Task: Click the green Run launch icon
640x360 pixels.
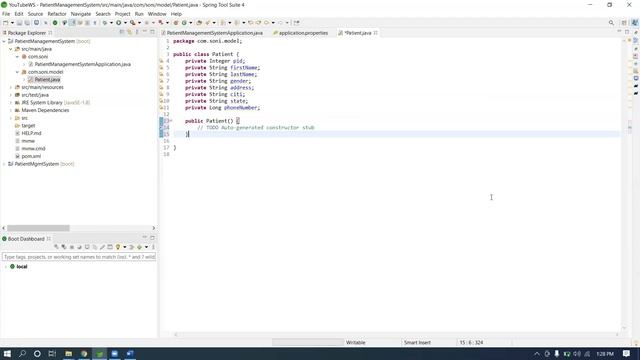Action: pyautogui.click(x=118, y=23)
